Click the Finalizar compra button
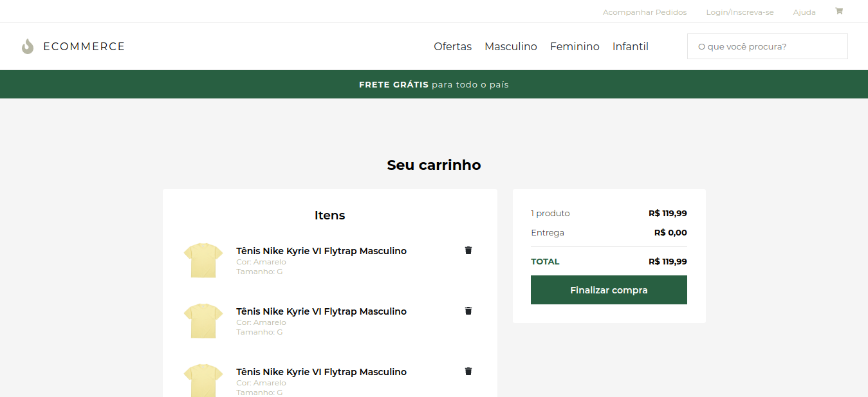The image size is (868, 397). pos(609,290)
